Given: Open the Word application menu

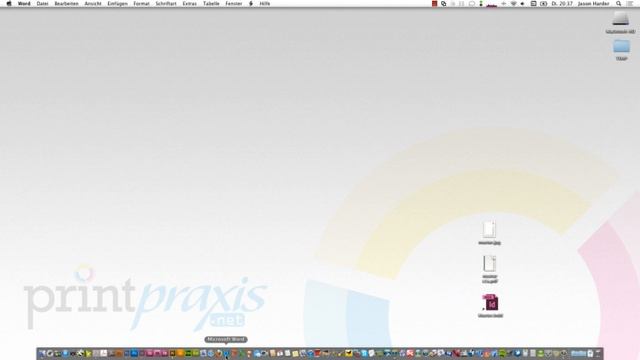Looking at the screenshot, I should [24, 4].
